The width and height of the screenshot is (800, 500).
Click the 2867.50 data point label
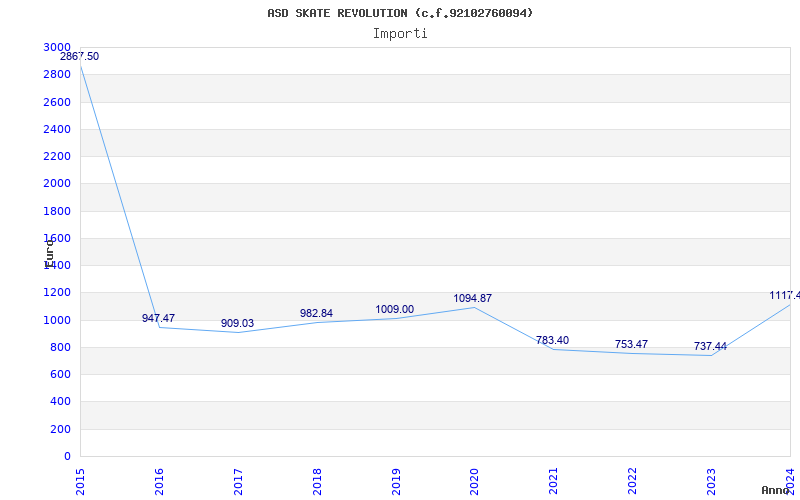coord(80,57)
